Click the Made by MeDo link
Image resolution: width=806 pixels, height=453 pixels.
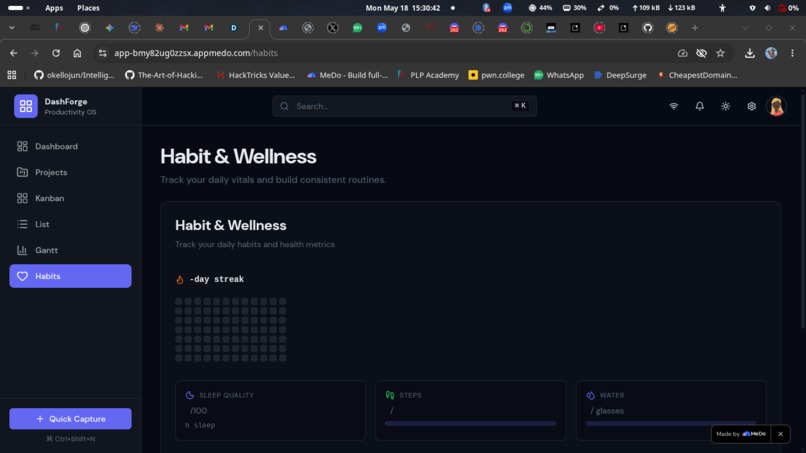[x=741, y=434]
